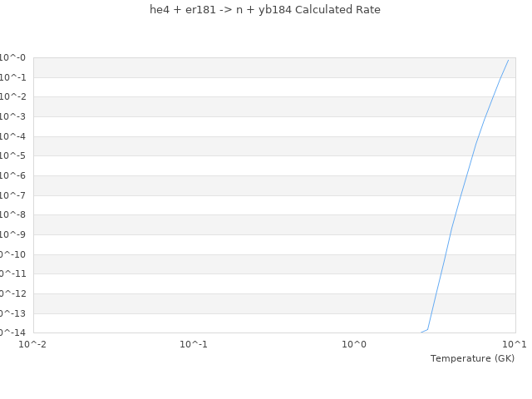
Task: Click the 10^-7 y-axis tick label
Action: pyautogui.click(x=12, y=195)
